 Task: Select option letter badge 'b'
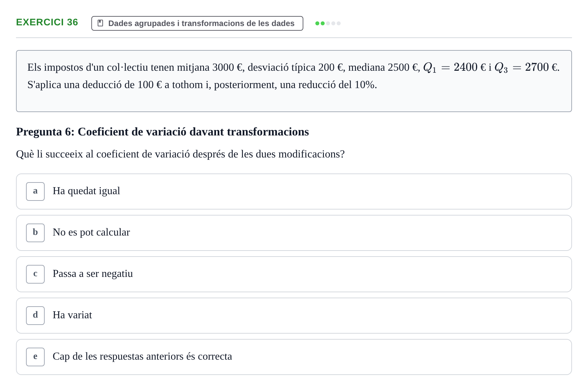pos(35,233)
